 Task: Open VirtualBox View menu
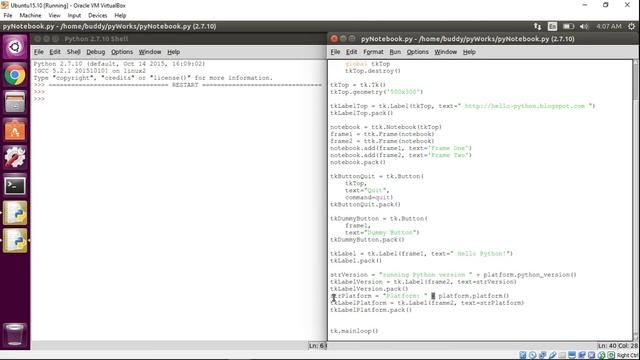[54, 16]
